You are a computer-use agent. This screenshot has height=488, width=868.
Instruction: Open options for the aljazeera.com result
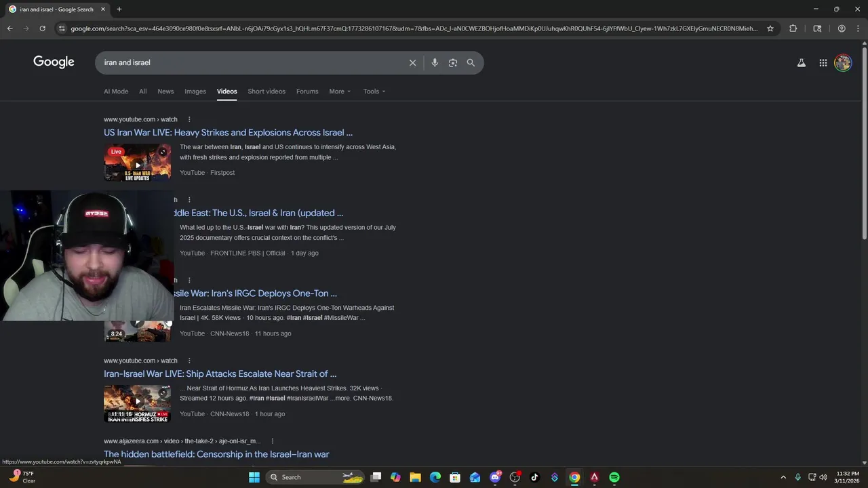[x=273, y=441]
